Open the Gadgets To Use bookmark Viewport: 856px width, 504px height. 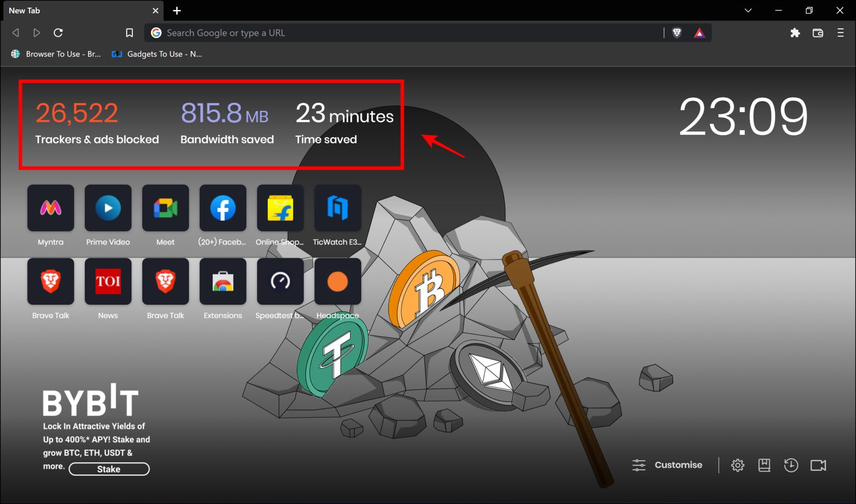point(157,54)
